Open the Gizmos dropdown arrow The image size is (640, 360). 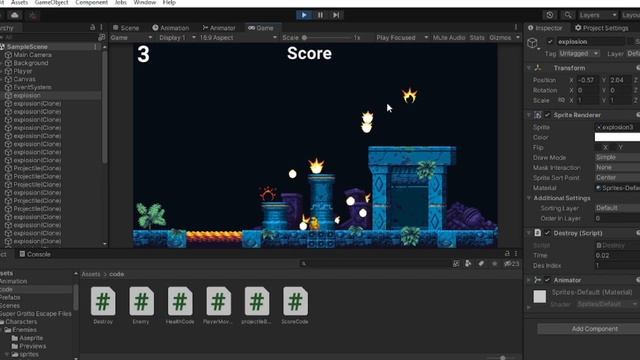tap(518, 38)
